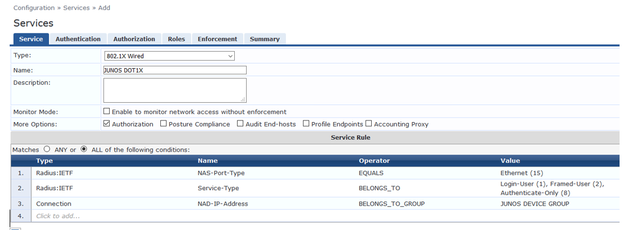Viewport: 644px width, 230px height.
Task: Enable the Accounting Proxy checkbox
Action: click(x=368, y=124)
